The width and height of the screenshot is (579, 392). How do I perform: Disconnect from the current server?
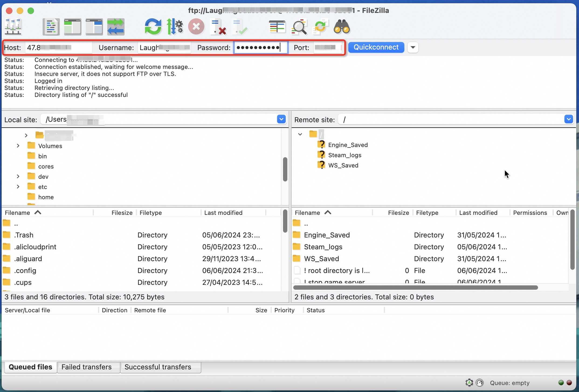218,27
